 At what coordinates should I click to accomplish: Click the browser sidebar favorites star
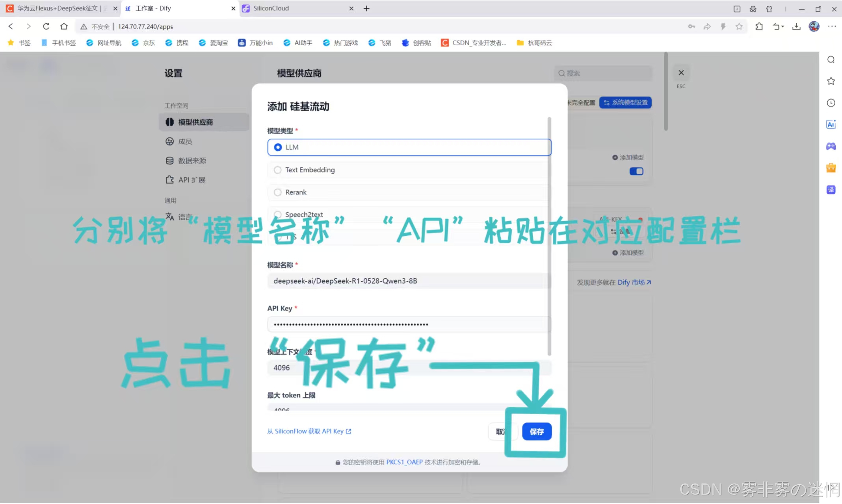pyautogui.click(x=831, y=81)
